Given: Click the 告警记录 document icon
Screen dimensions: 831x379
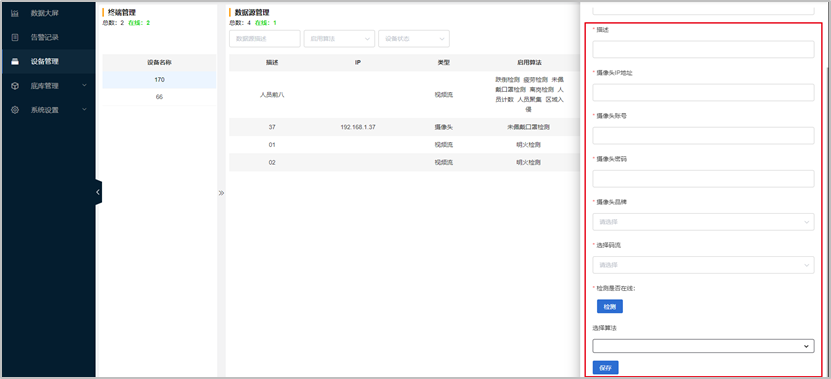Looking at the screenshot, I should pyautogui.click(x=15, y=37).
